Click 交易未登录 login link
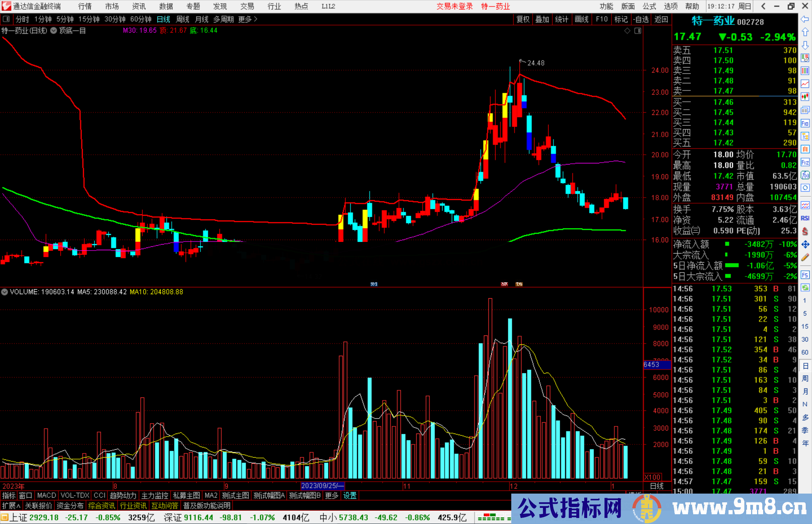Screen dimensions: 812x524 click(454, 6)
